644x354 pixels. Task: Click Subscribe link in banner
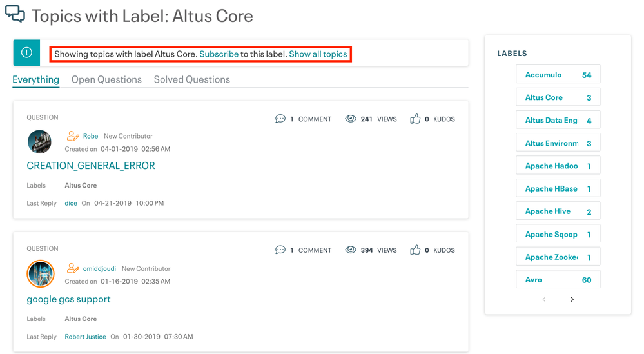[219, 54]
